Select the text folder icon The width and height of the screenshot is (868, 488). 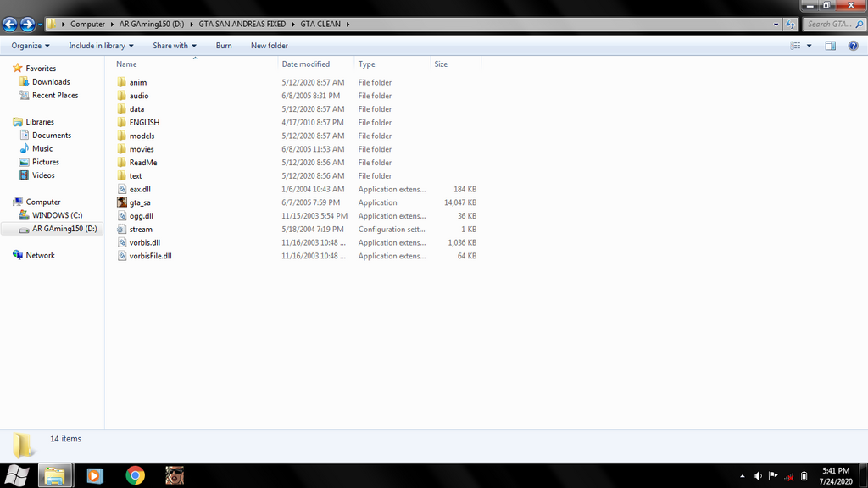click(x=122, y=175)
